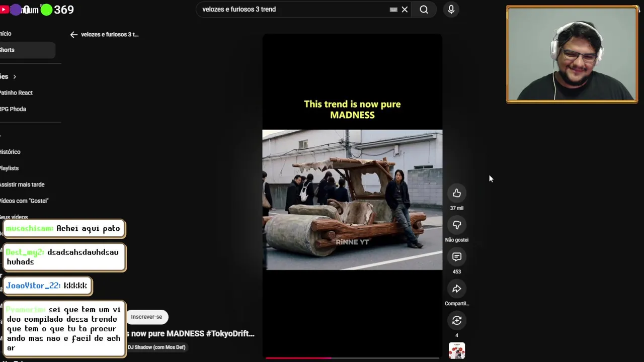This screenshot has width=644, height=362.
Task: Click JoaoVitor_22's 'kkkkk' chat message
Action: point(47,286)
